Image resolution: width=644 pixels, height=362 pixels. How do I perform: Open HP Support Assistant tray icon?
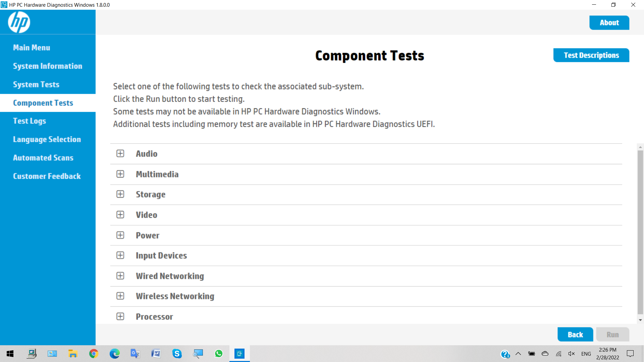tap(505, 354)
